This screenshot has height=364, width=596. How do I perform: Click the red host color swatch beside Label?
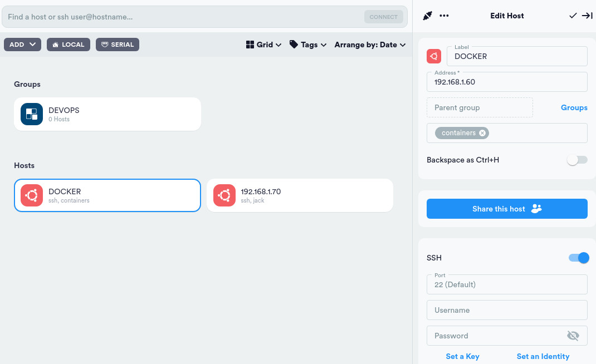tap(434, 56)
